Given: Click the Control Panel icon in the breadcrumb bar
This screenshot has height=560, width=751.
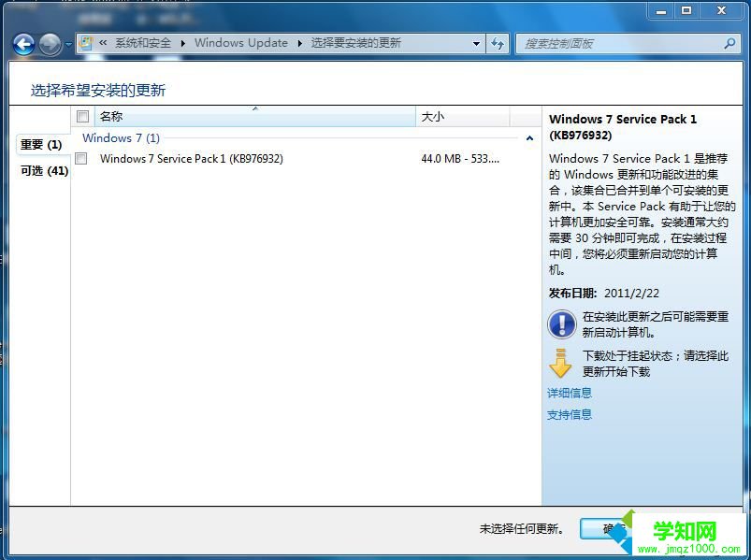Looking at the screenshot, I should pos(86,43).
